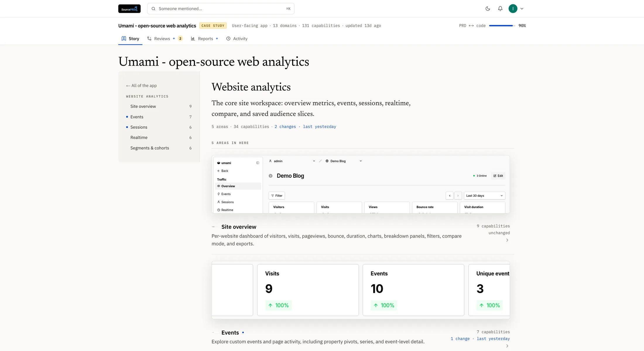Collapse the Site overview section

pos(213,227)
